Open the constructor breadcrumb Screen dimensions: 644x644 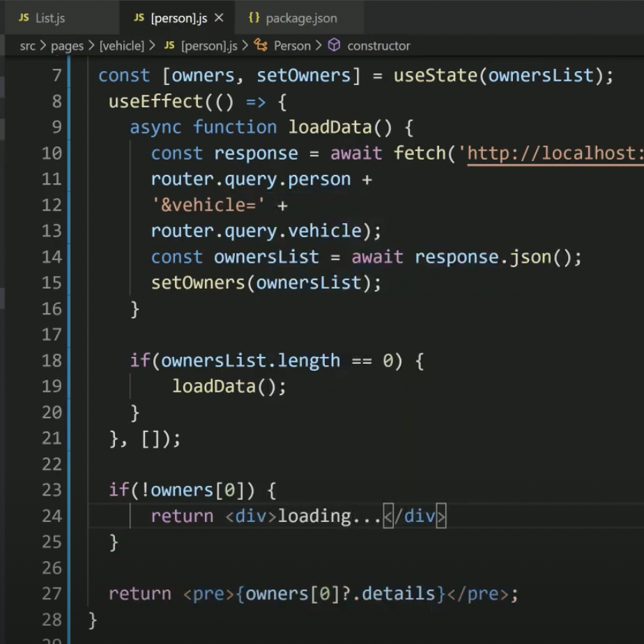point(378,45)
